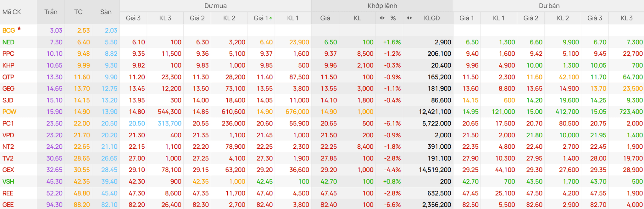Open the PC1 ticker symbol

8,124
